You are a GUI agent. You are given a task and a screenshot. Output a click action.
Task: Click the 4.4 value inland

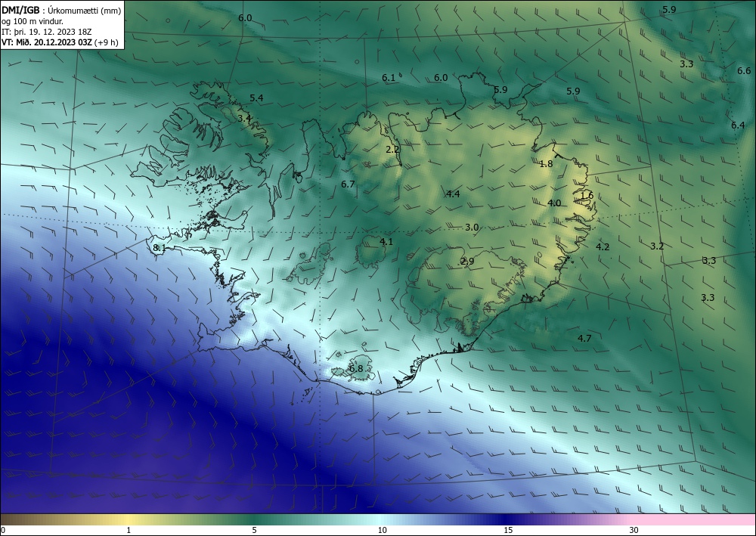pos(453,194)
